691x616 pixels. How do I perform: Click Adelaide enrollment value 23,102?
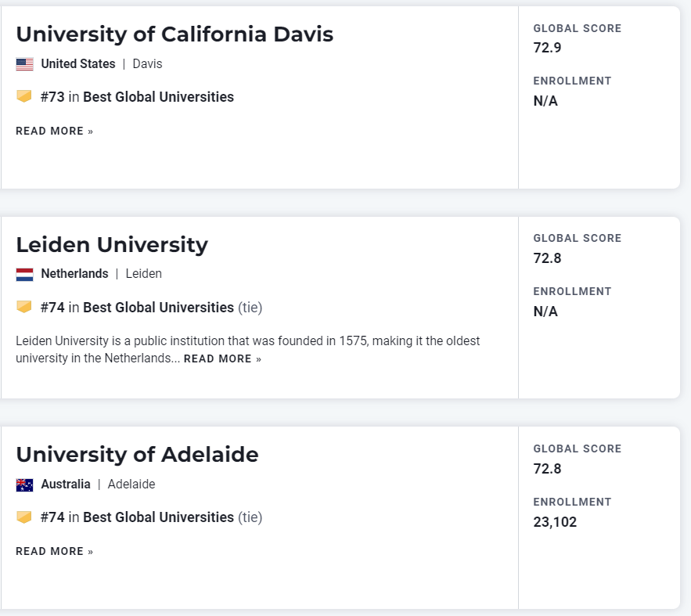pyautogui.click(x=555, y=522)
